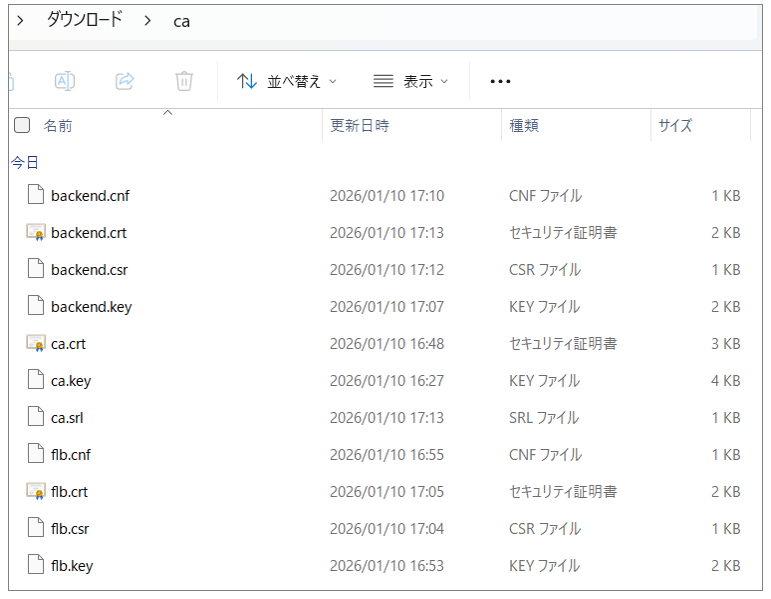
Task: Sort by the 種類 column header
Action: point(524,126)
